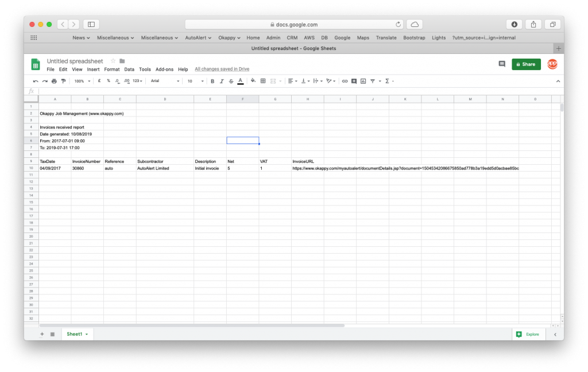Open the Add-ons menu
This screenshot has height=372, width=588.
pos(164,69)
